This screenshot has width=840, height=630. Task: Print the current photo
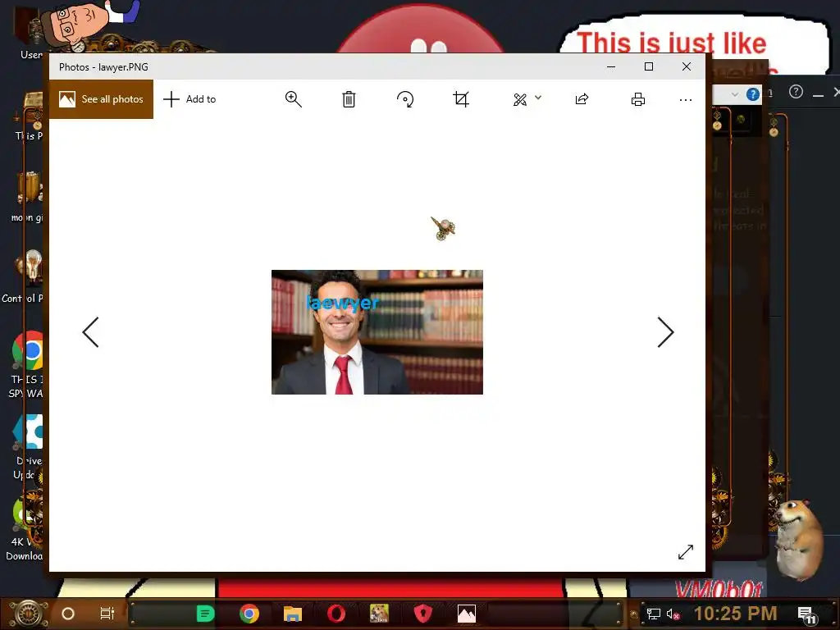638,99
